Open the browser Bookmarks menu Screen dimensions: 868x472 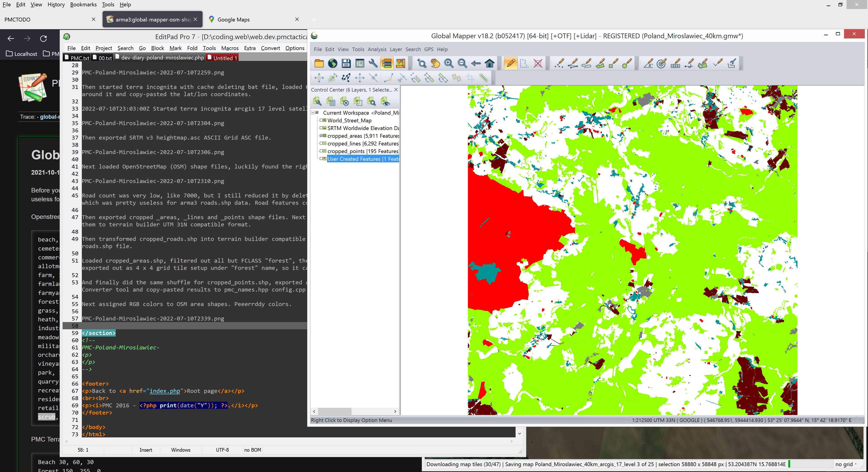click(x=83, y=4)
